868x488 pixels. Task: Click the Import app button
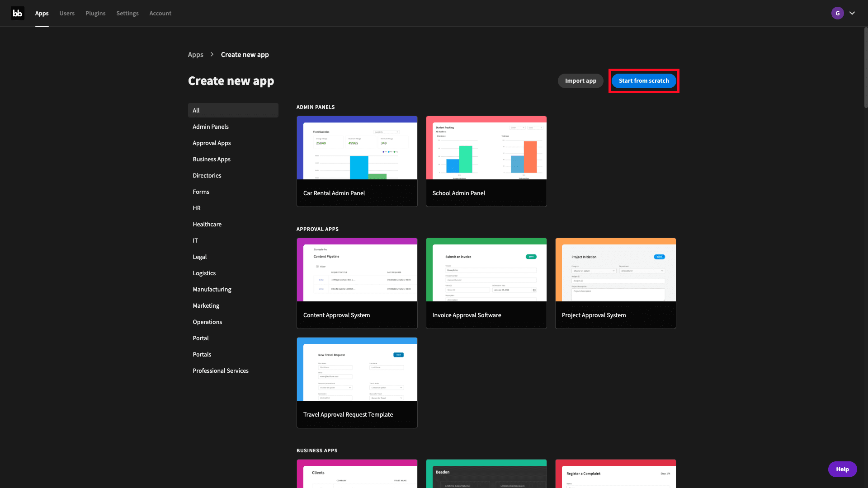(x=580, y=80)
